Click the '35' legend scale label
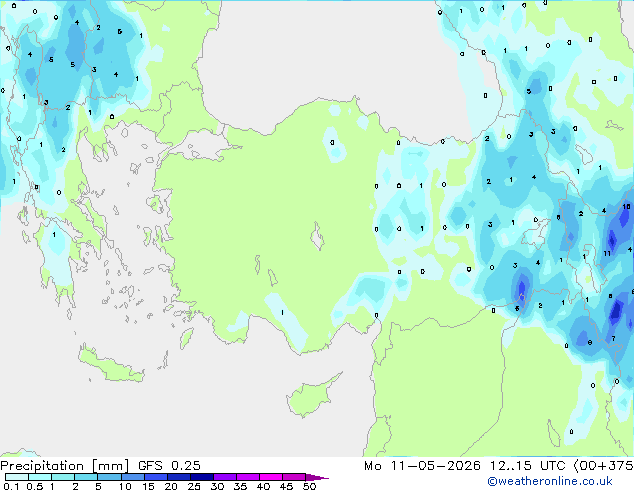The width and height of the screenshot is (634, 490). click(x=240, y=486)
